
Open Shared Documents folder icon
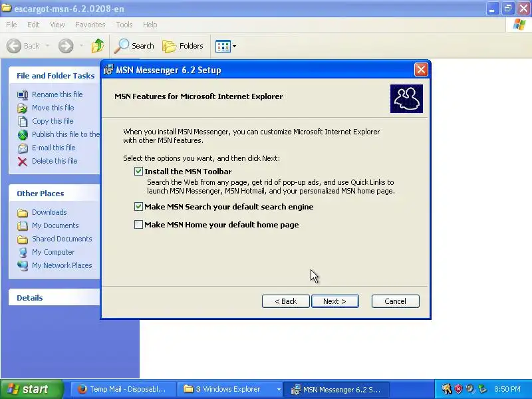pyautogui.click(x=23, y=239)
